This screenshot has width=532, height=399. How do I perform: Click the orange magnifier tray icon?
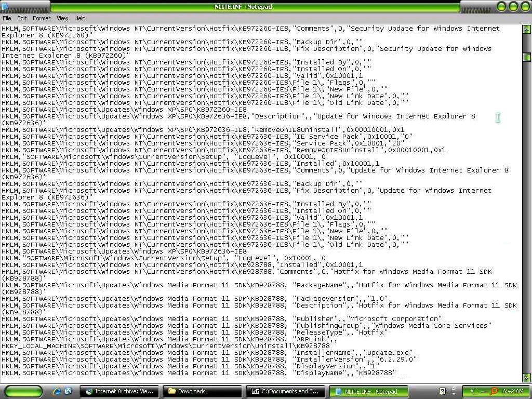click(494, 392)
